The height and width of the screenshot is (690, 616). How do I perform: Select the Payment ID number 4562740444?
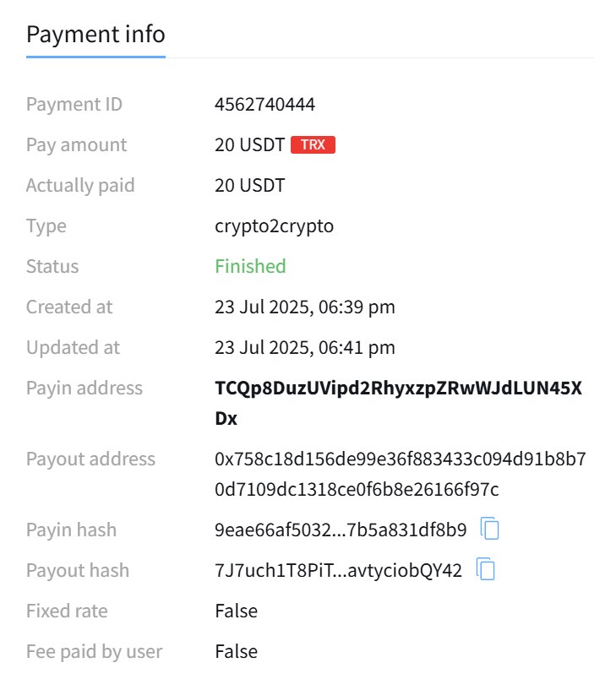coord(265,104)
